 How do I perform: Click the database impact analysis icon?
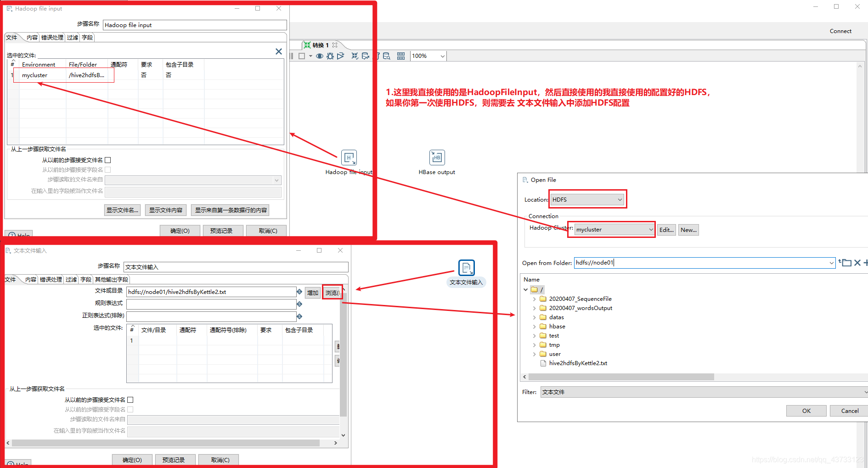pos(366,56)
